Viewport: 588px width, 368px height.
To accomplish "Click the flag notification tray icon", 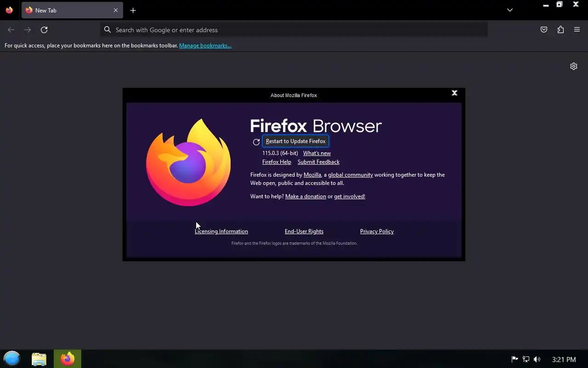I will (515, 359).
